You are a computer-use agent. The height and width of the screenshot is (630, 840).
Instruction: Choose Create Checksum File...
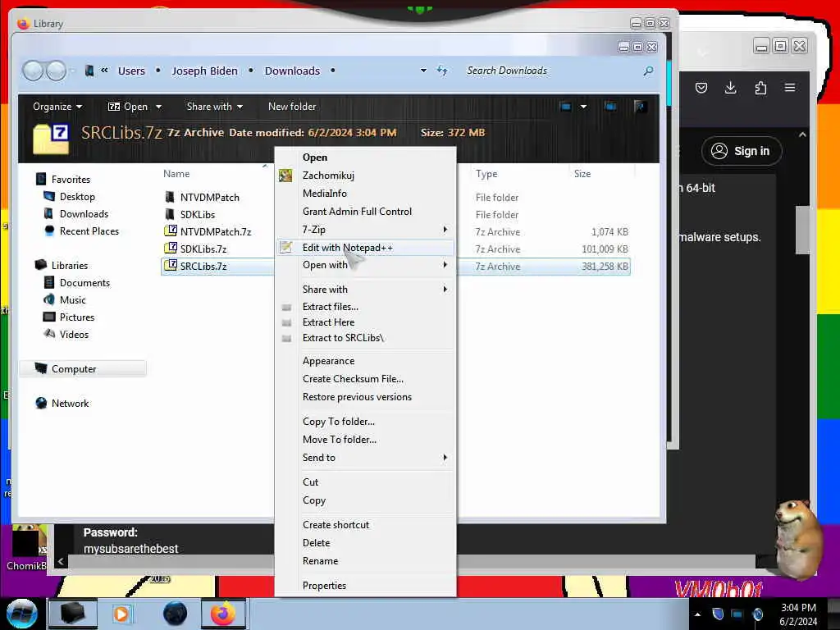(x=353, y=379)
